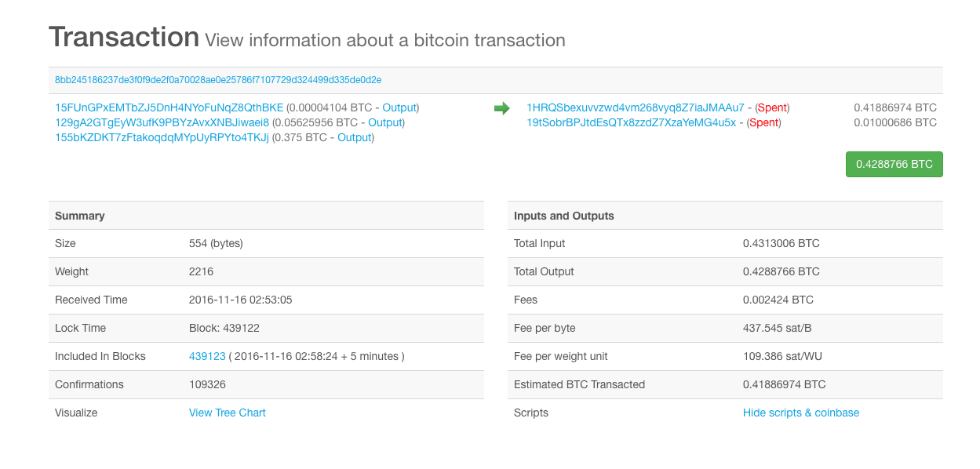
Task: Open the View Tree Chart link
Action: (x=228, y=413)
